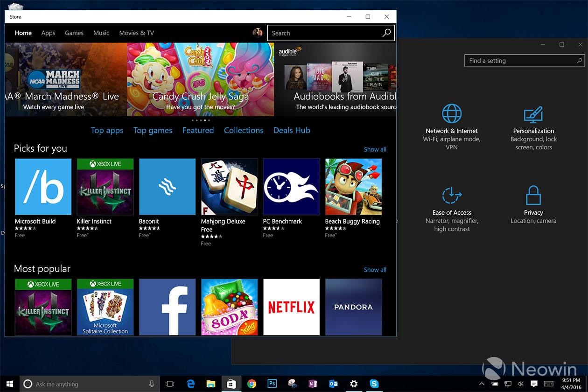The height and width of the screenshot is (392, 588).
Task: Open the Movies & TV section
Action: click(x=136, y=33)
